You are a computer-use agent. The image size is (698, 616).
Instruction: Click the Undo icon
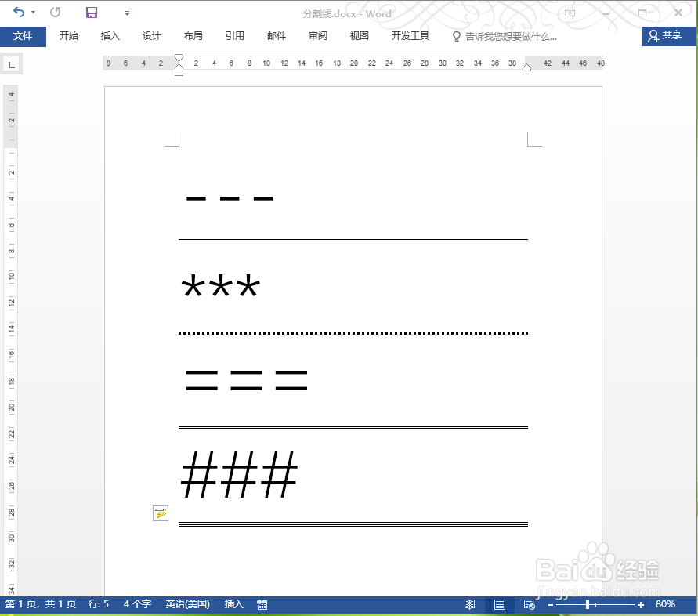(19, 13)
